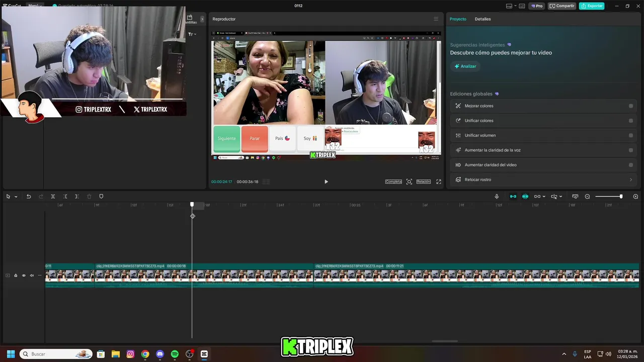Click the focus frame preview icon

(409, 182)
